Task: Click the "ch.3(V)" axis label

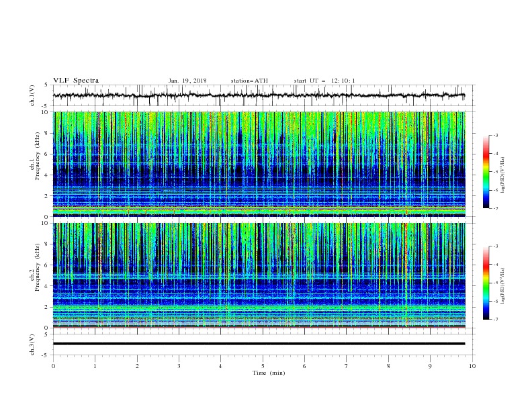Action: coord(32,345)
